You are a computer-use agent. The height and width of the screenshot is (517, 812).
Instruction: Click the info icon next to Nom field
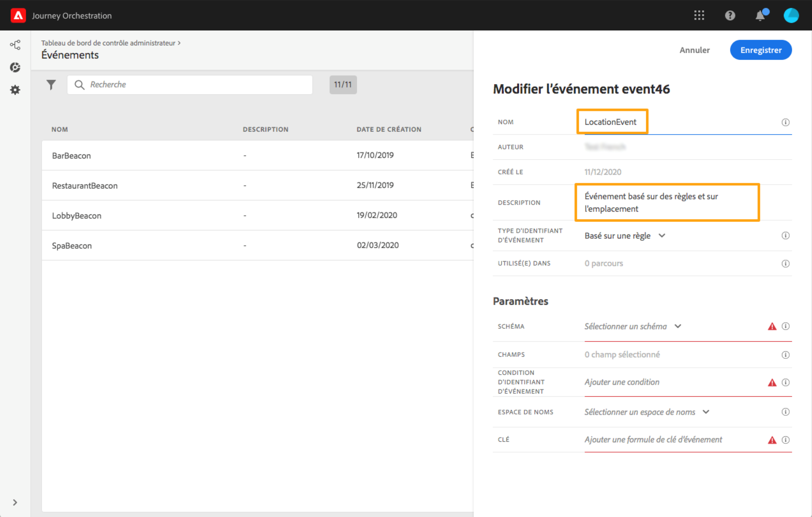(785, 122)
